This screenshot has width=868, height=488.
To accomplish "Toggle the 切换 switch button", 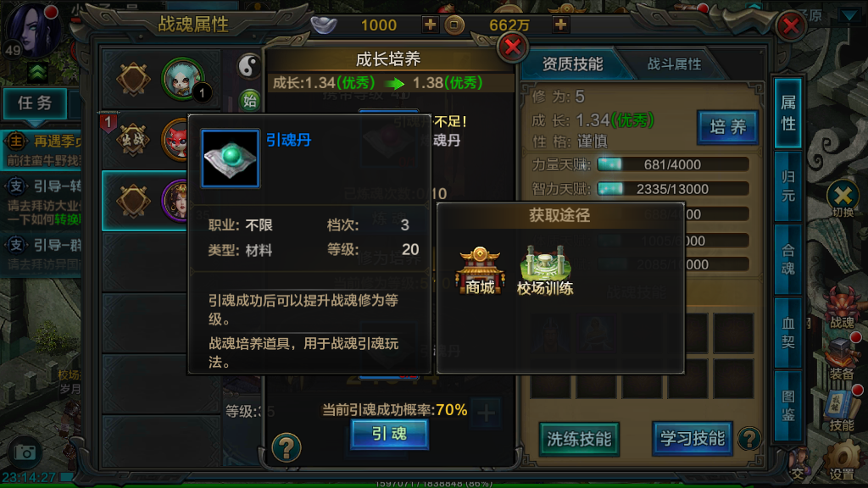I will (843, 198).
